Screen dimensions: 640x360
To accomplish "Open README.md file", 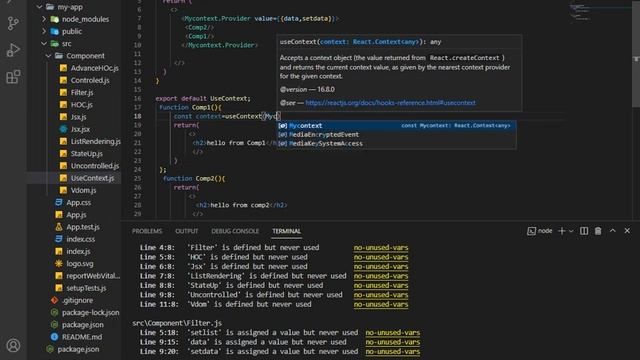I will coord(82,337).
